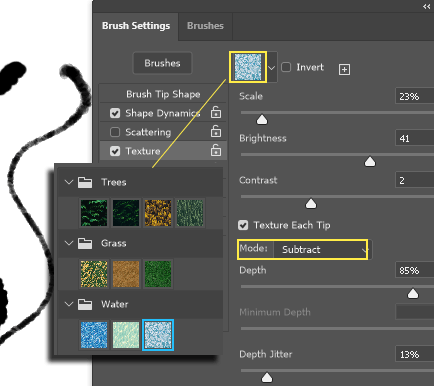Click the Depth value field
The image size is (434, 386).
(x=414, y=270)
